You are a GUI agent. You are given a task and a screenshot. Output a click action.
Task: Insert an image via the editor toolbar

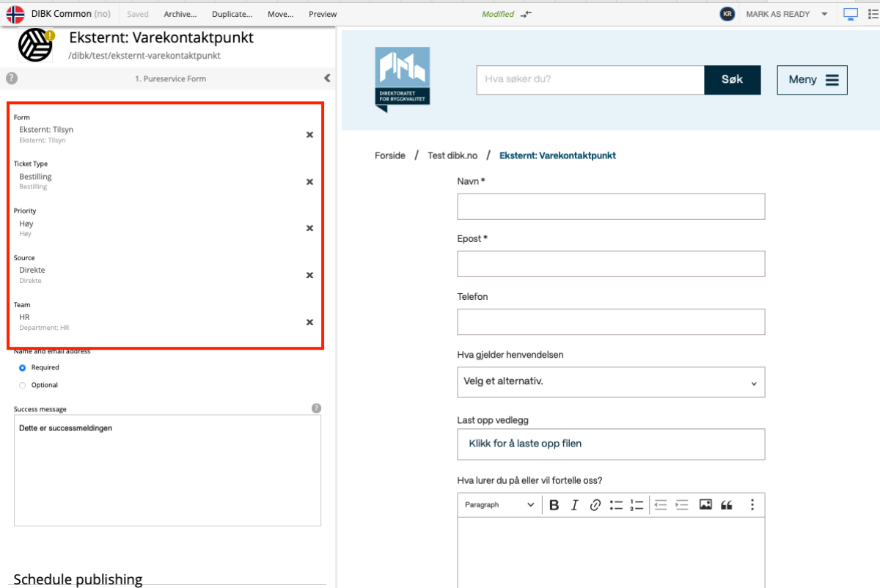click(705, 504)
